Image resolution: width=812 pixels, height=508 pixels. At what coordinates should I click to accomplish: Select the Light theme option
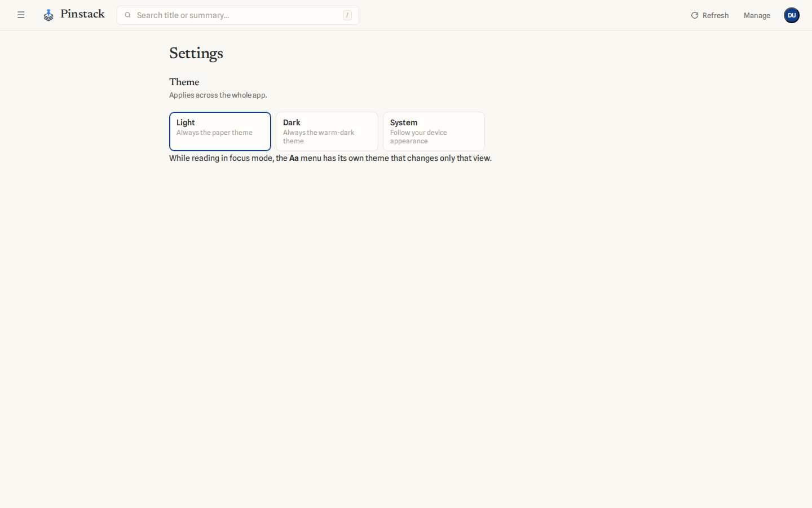click(x=220, y=132)
